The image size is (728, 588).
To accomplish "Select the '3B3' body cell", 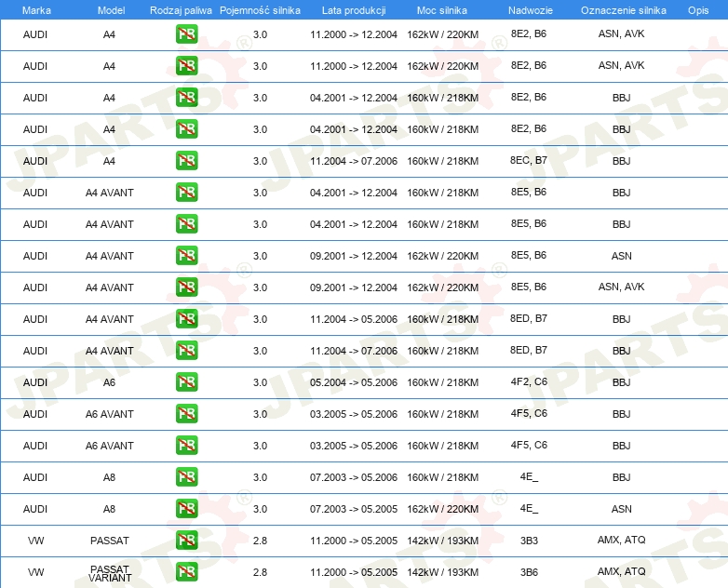I will 529,541.
